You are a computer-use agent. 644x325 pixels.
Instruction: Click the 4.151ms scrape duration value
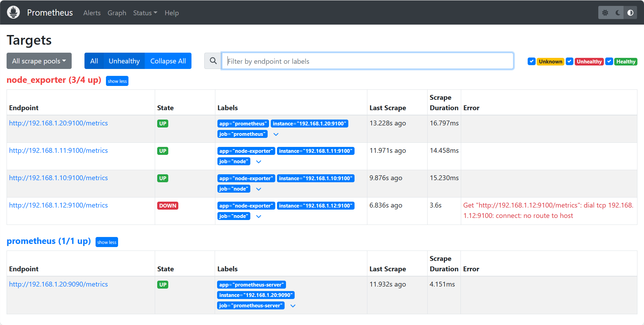click(x=442, y=284)
